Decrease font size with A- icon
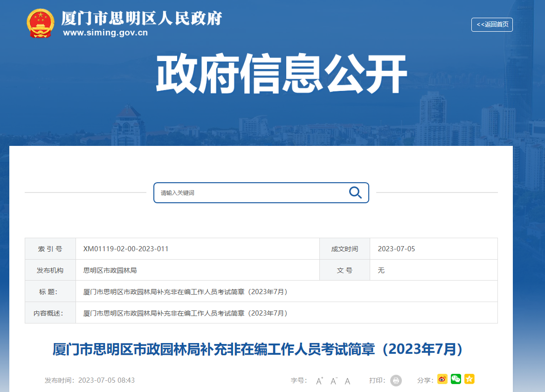The width and height of the screenshot is (545, 392). click(x=334, y=381)
